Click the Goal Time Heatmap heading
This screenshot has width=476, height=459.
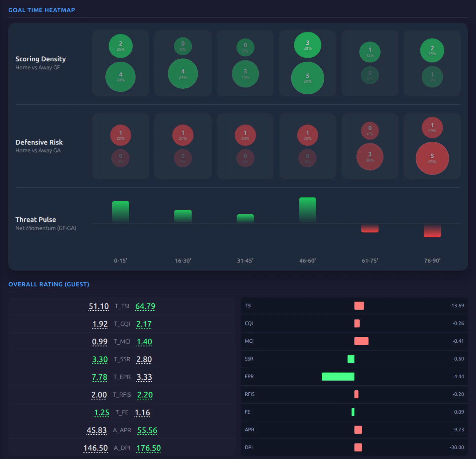point(42,10)
